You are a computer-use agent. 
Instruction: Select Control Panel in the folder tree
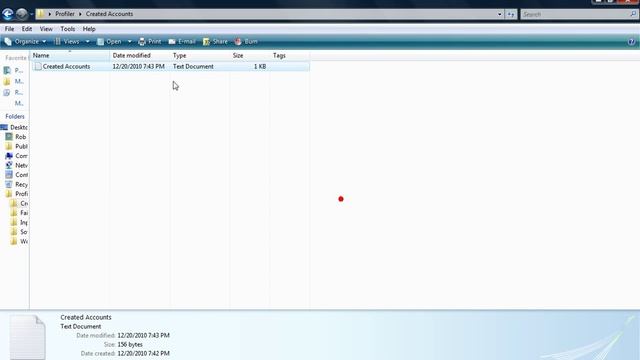point(16,175)
